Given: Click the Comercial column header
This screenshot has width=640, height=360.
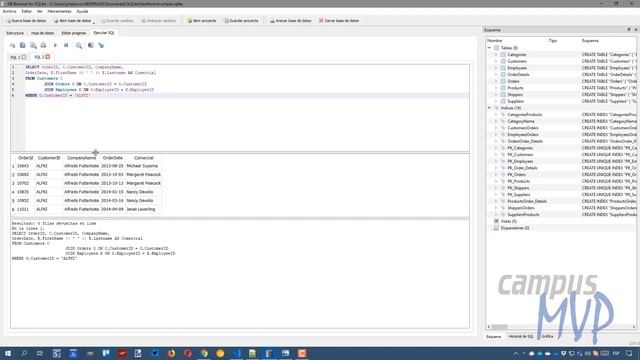Looking at the screenshot, I should [144, 158].
